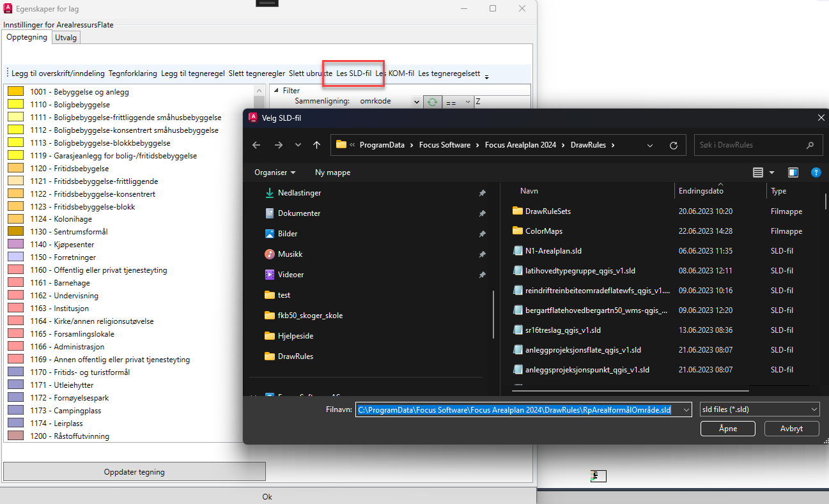The image size is (829, 504).
Task: Open Nedlastinger in the navigation pane
Action: click(300, 193)
